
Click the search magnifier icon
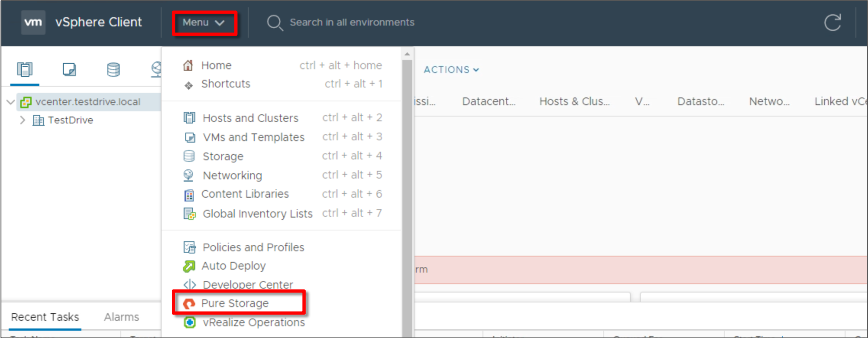pos(274,23)
